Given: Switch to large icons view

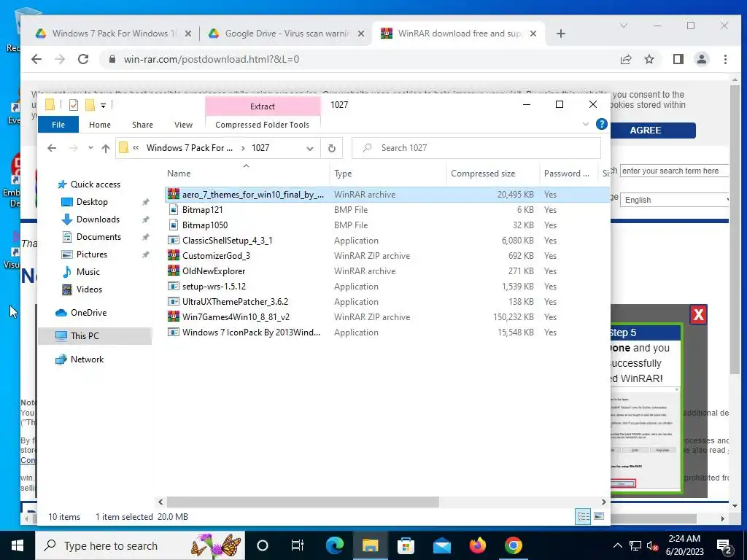Looking at the screenshot, I should 600,516.
